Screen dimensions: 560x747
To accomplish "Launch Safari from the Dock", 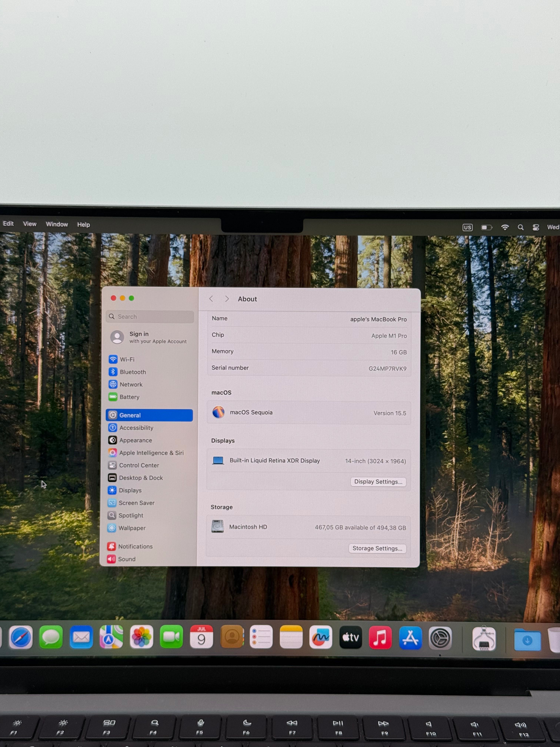I will [21, 637].
